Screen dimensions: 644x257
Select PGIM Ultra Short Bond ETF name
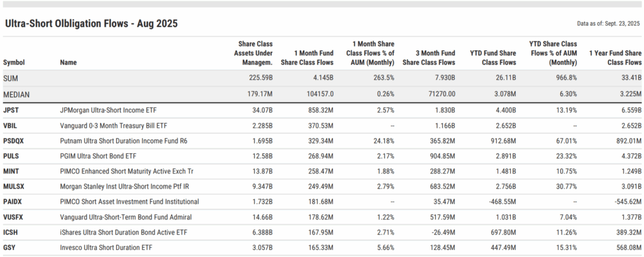[98, 156]
